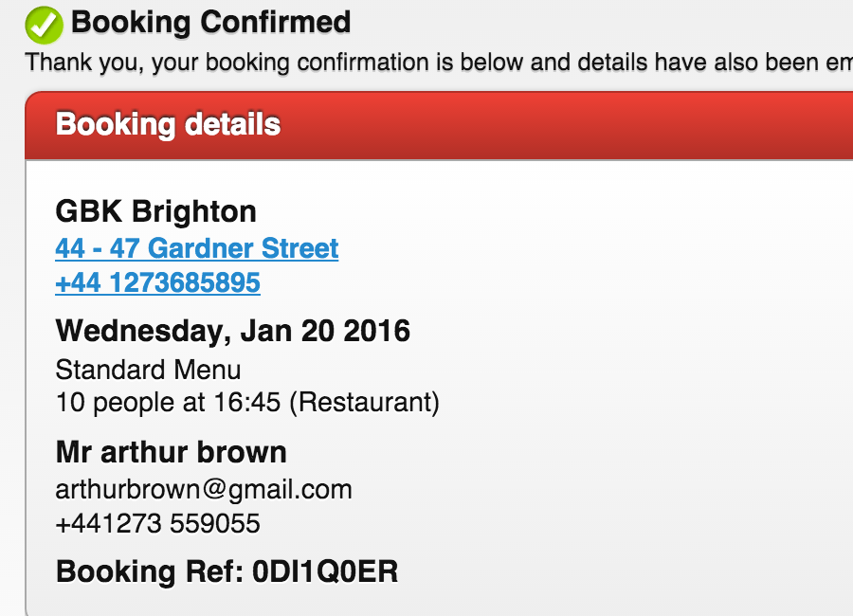Click the arthurbrown@gmail.com email address
853x616 pixels.
pyautogui.click(x=204, y=489)
